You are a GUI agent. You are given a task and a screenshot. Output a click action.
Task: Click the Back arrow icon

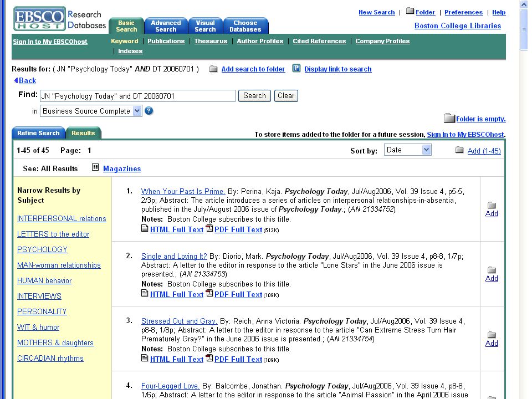tap(16, 80)
